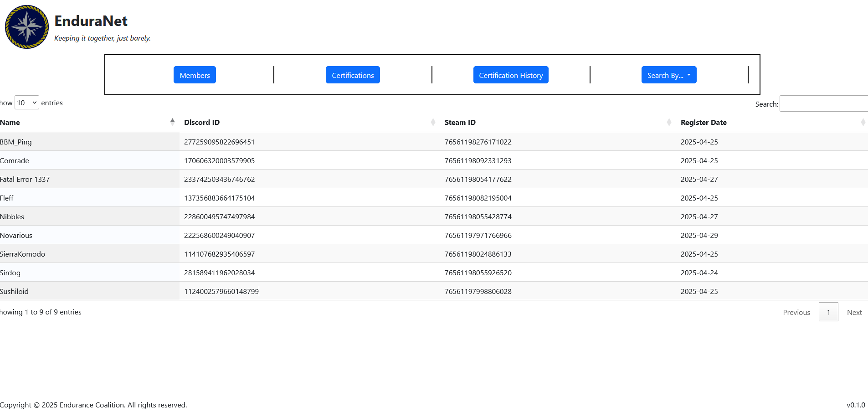This screenshot has height=412, width=868.
Task: Open Certification History
Action: 510,75
